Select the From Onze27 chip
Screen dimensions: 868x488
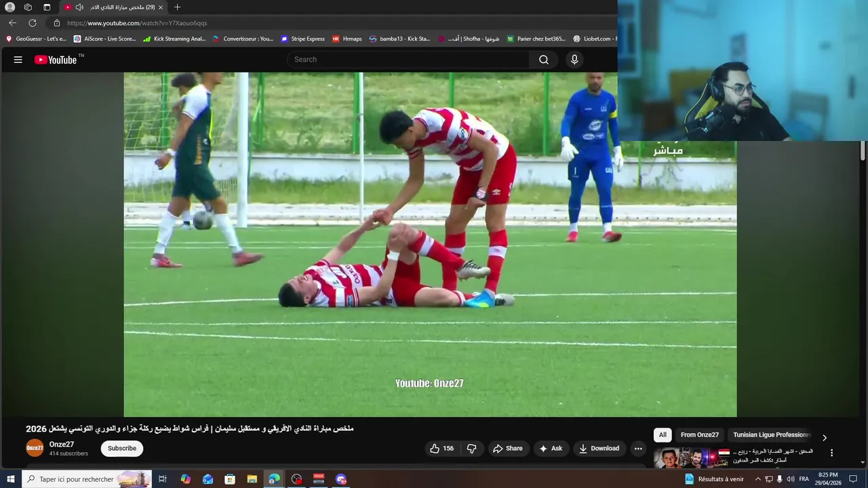(699, 435)
